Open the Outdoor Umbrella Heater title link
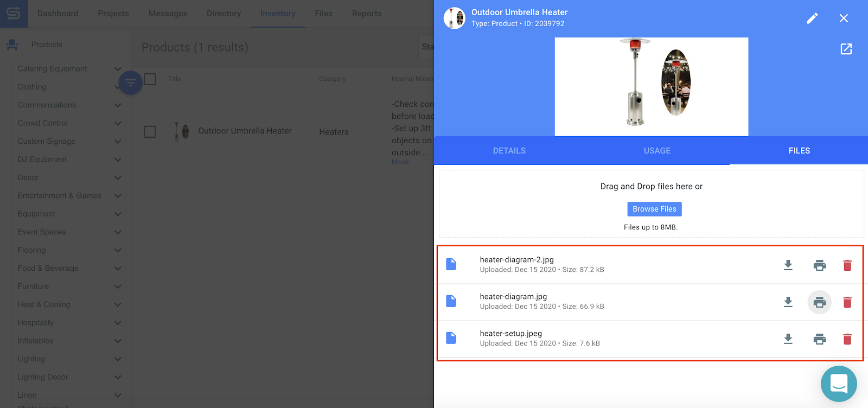This screenshot has width=868, height=408. 245,131
